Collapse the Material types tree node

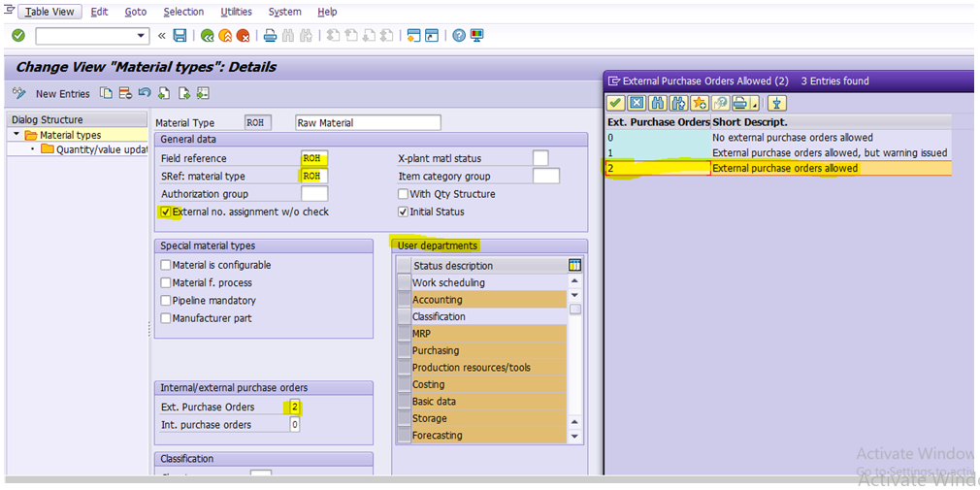[16, 135]
